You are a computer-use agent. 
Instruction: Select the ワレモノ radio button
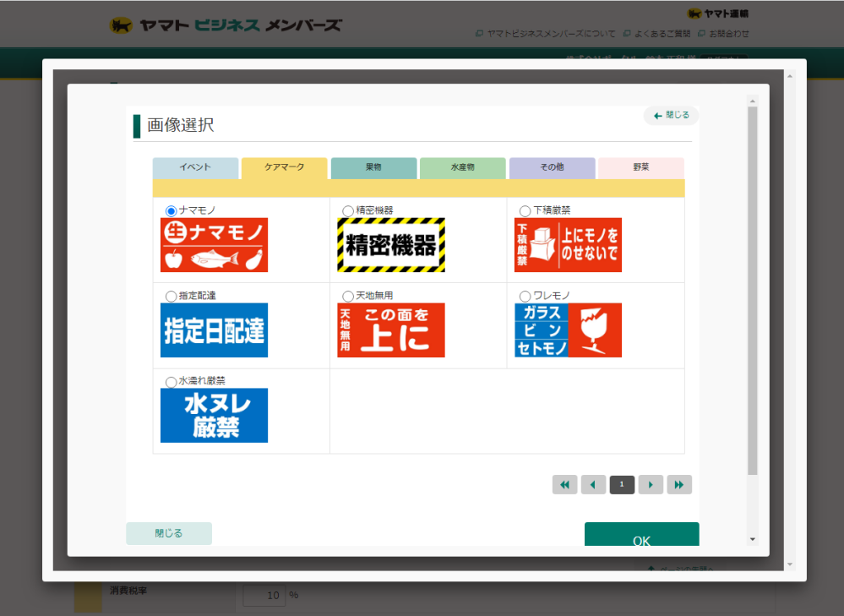(x=525, y=296)
